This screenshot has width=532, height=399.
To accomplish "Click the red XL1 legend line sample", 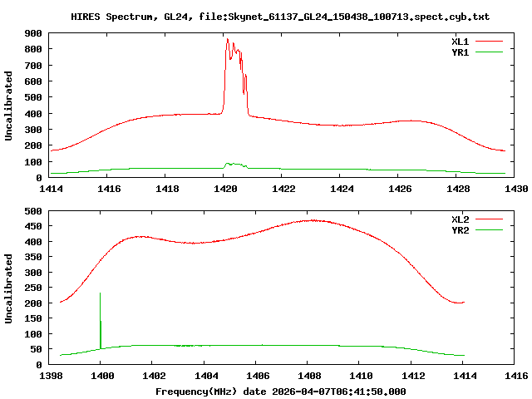I will point(489,42).
